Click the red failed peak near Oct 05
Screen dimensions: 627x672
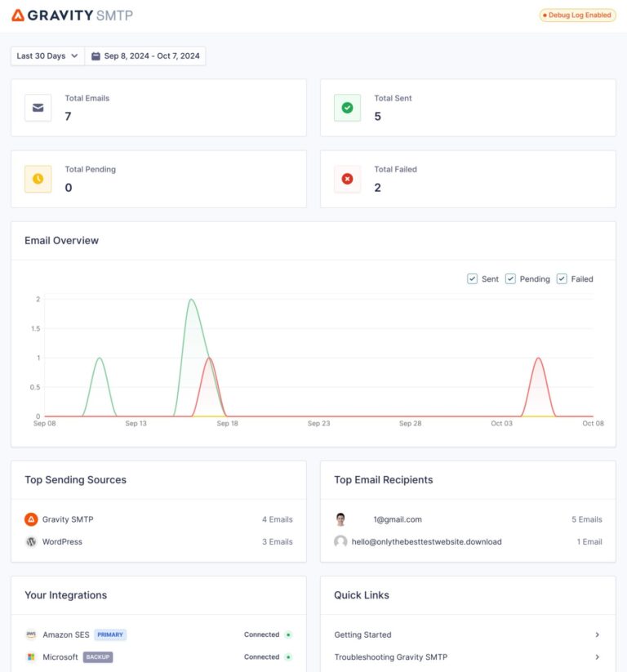(x=538, y=359)
